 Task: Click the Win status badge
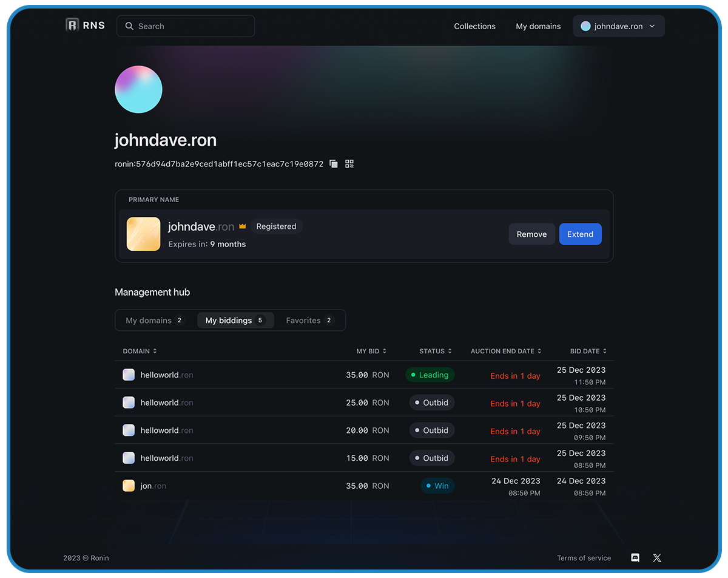pos(437,486)
